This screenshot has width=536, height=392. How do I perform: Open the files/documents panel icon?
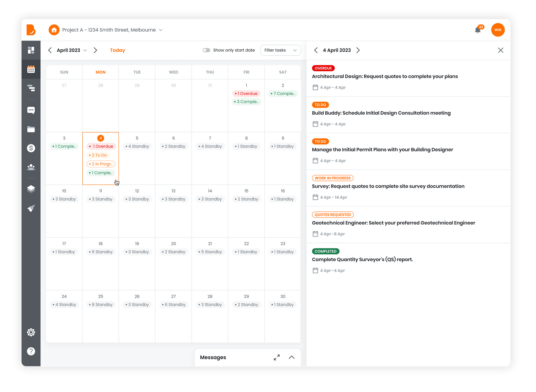(31, 129)
